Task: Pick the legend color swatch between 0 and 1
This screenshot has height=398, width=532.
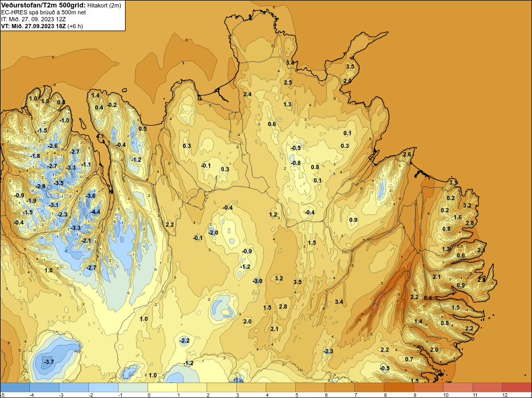Action: coord(162,387)
